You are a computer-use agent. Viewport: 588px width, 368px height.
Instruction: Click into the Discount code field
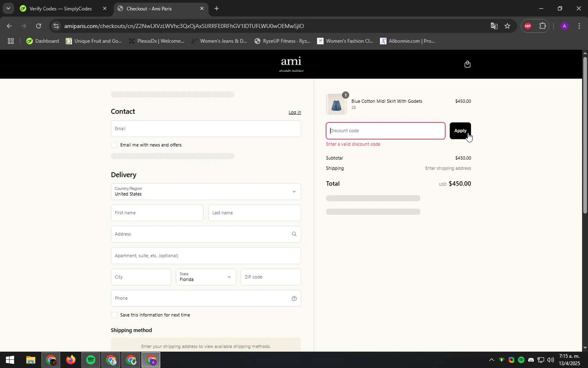[385, 131]
